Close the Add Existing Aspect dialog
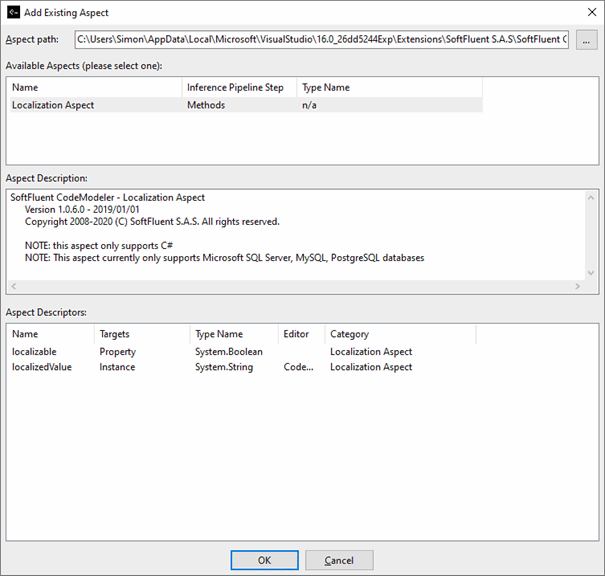The image size is (605, 576). [586, 13]
